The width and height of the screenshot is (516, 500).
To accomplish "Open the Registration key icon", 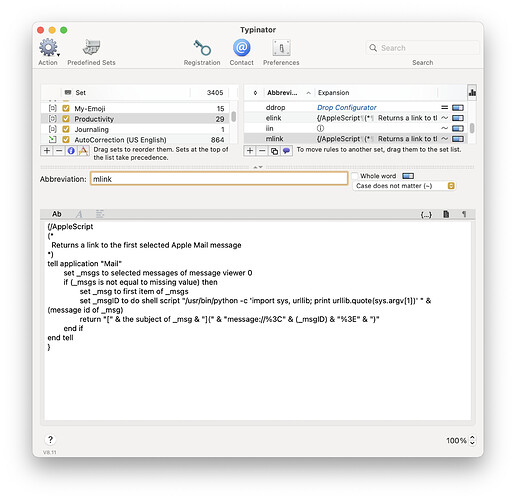I will tap(202, 48).
